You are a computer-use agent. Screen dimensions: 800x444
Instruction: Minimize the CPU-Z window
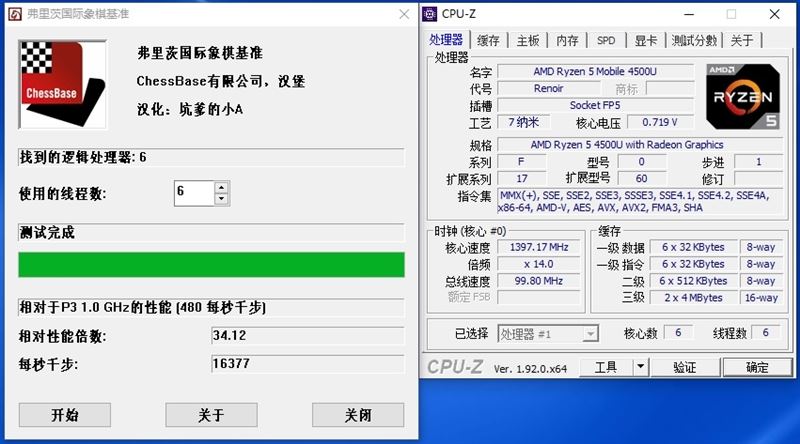[x=689, y=14]
